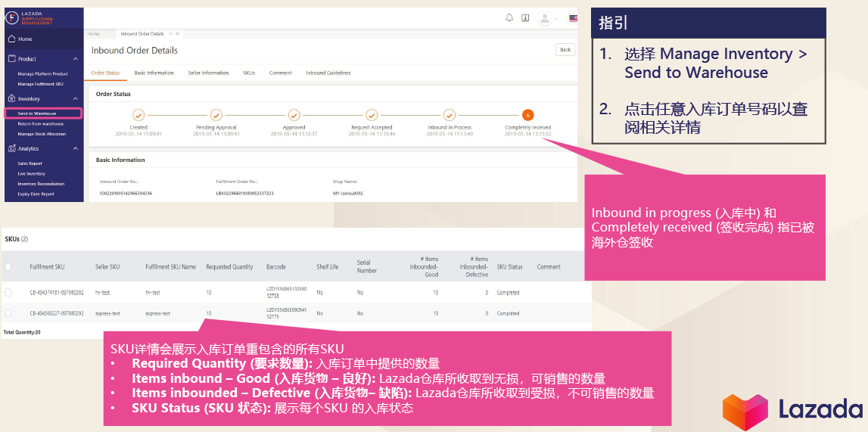Open Manage Stock Allocation
The width and height of the screenshot is (868, 432).
click(x=42, y=134)
